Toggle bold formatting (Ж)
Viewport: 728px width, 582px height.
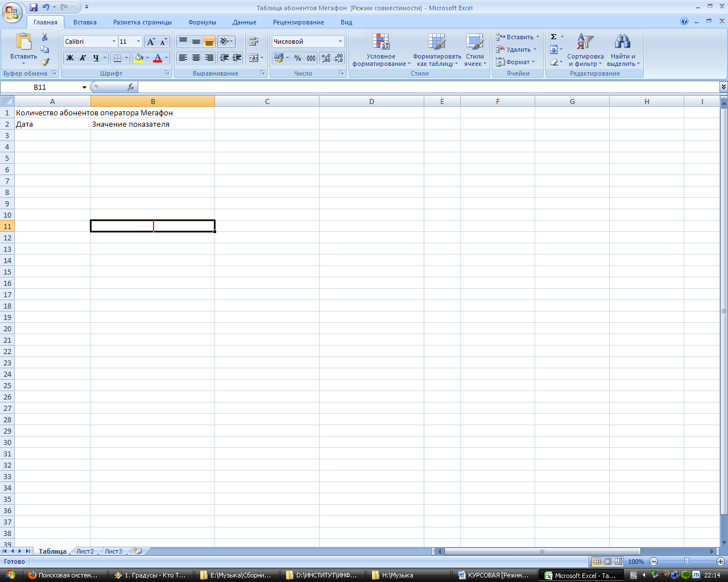[x=70, y=58]
